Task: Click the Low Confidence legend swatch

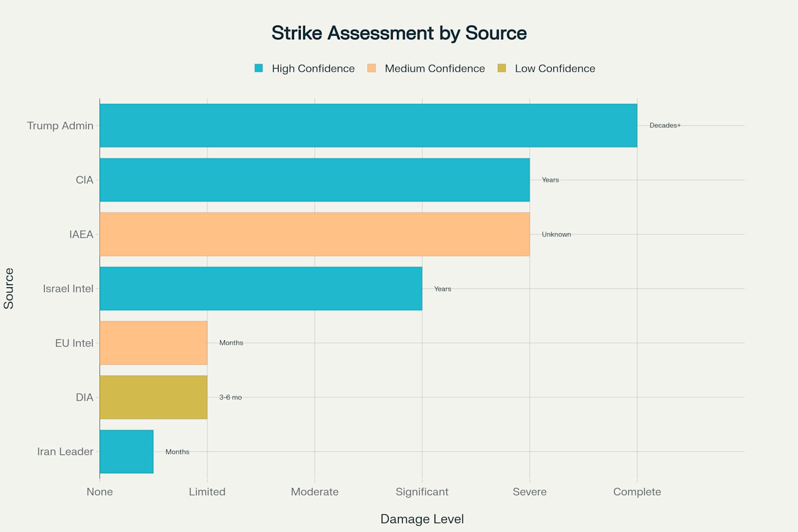Action: [x=501, y=68]
